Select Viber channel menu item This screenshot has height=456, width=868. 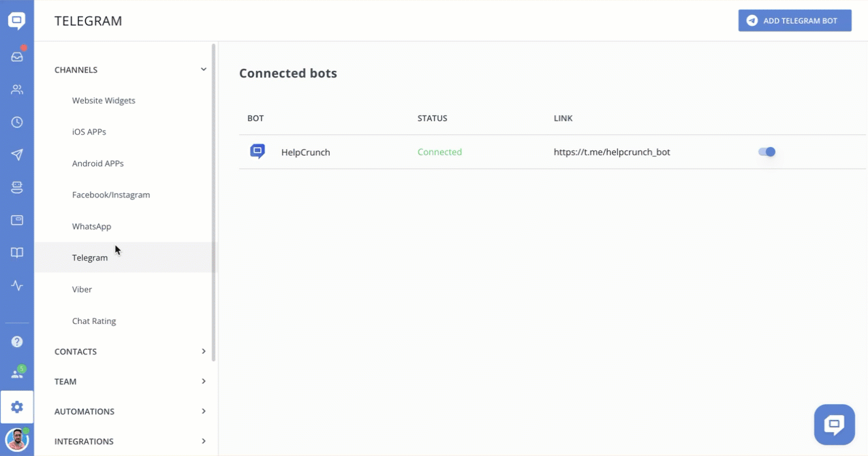(x=82, y=289)
